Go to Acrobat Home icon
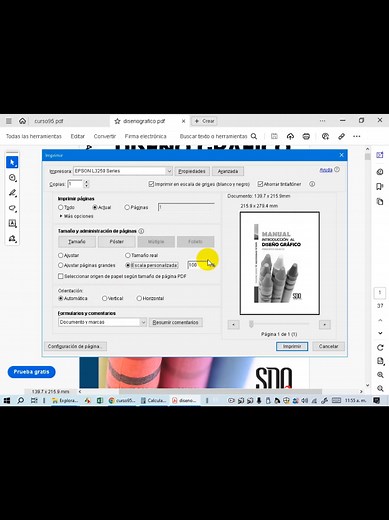 click(22, 121)
